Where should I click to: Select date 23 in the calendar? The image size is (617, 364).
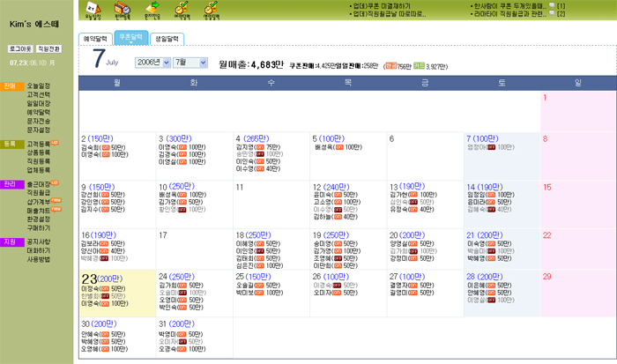[88, 278]
